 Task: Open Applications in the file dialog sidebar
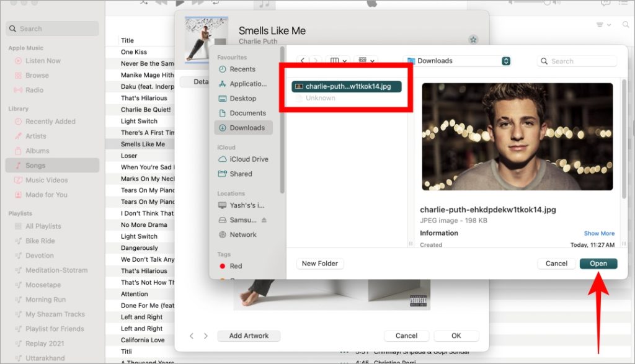click(242, 84)
